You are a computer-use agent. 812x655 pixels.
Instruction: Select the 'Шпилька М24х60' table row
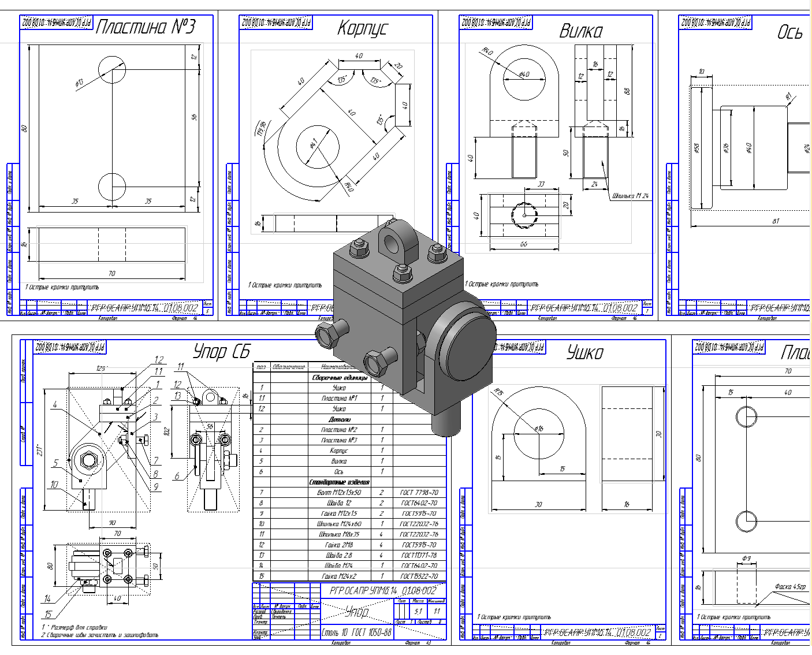click(x=350, y=524)
